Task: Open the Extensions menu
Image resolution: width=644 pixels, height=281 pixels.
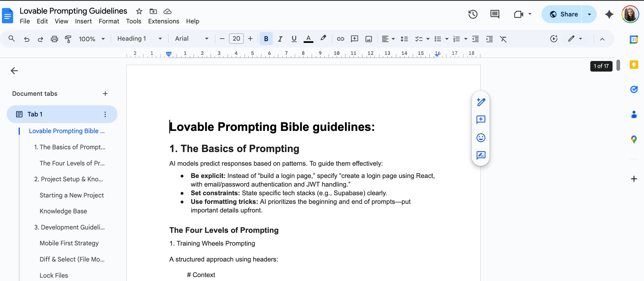Action: tap(164, 21)
